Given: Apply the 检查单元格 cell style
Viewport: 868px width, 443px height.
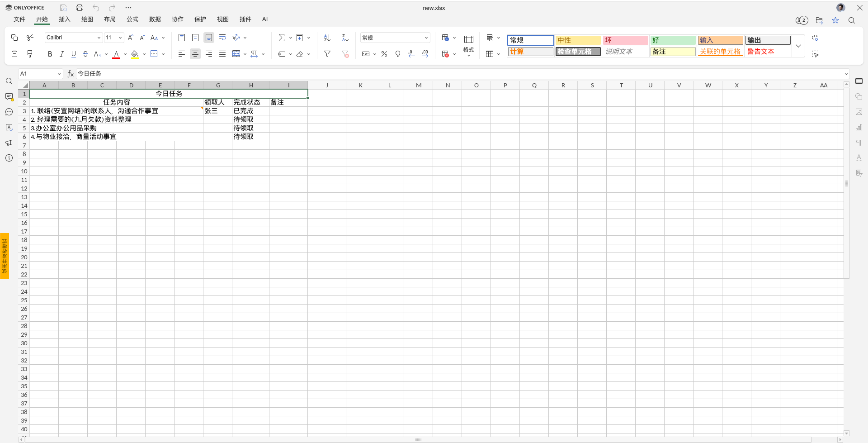Looking at the screenshot, I should coord(578,52).
